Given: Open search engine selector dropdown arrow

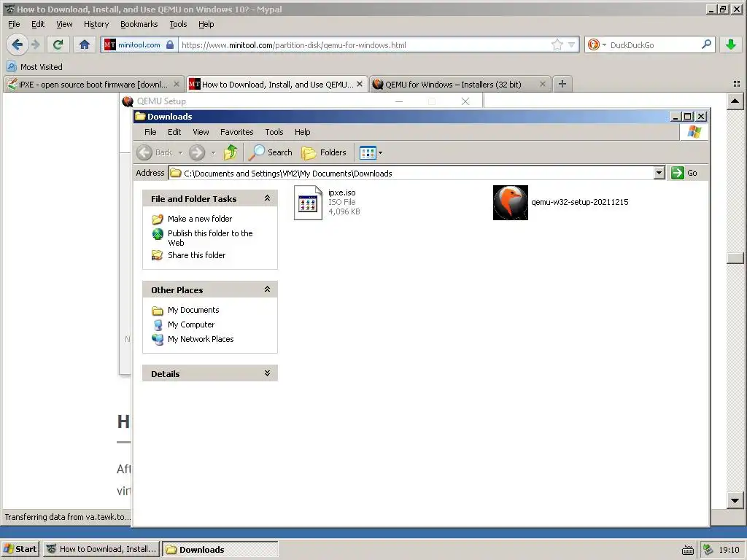Looking at the screenshot, I should click(x=604, y=44).
